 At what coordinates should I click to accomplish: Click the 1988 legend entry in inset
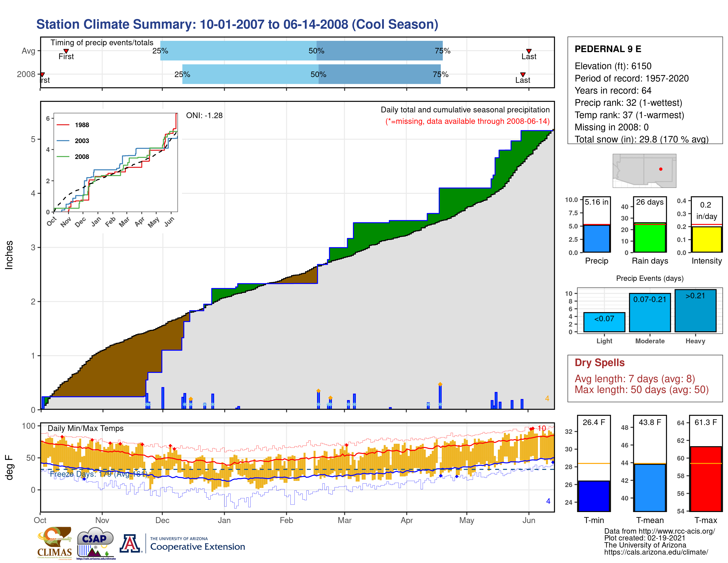pos(73,125)
